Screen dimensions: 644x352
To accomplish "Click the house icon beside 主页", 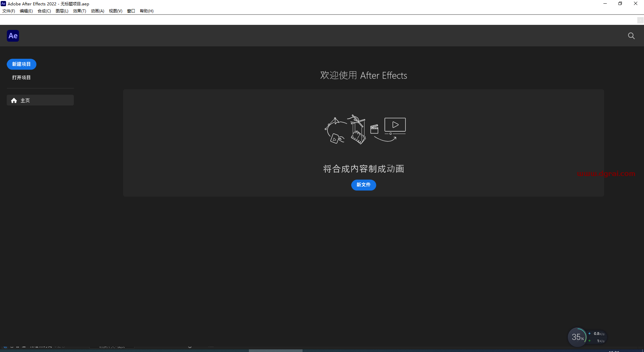I will (14, 100).
